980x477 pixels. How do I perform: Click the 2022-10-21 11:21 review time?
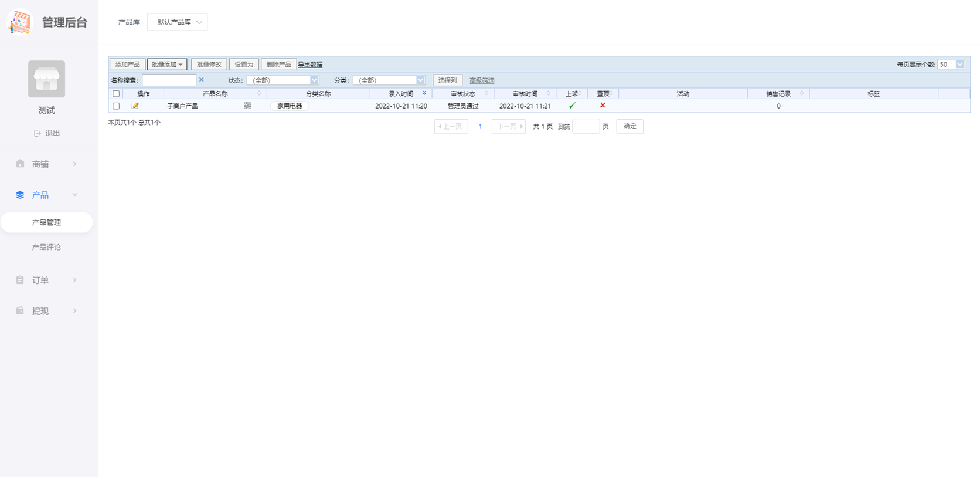pos(525,106)
